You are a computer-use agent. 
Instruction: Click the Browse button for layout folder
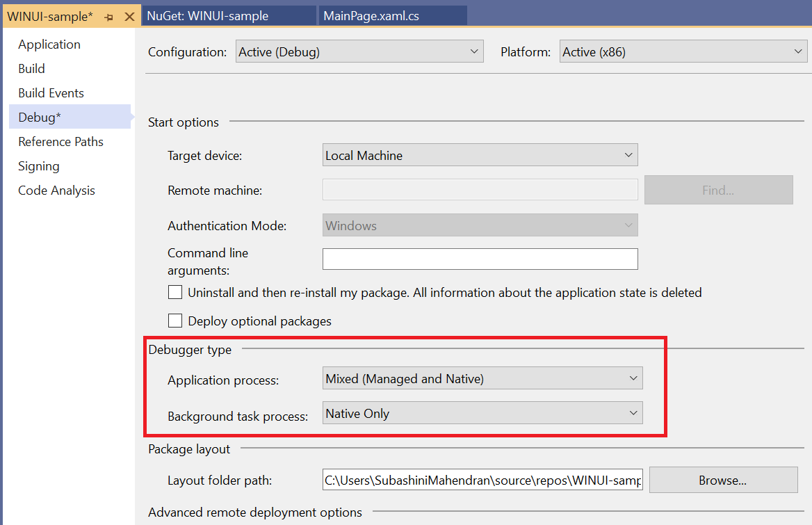(x=723, y=480)
